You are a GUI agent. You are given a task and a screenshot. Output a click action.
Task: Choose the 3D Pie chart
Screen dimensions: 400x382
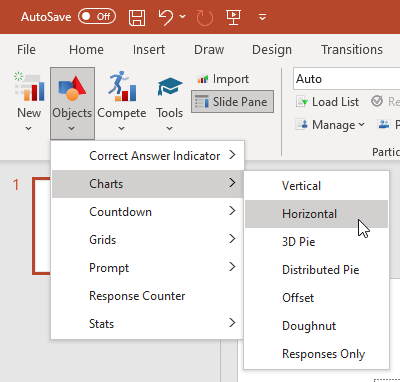pyautogui.click(x=316, y=242)
